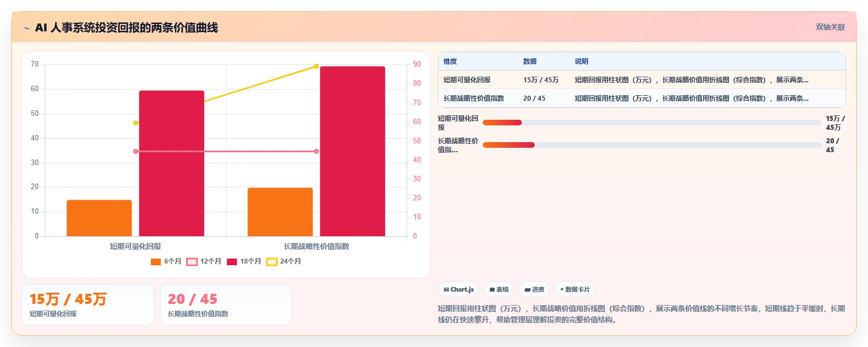Click the red 18个月 bar for 长期战略性价值指数
The image size is (868, 347).
pos(352,151)
